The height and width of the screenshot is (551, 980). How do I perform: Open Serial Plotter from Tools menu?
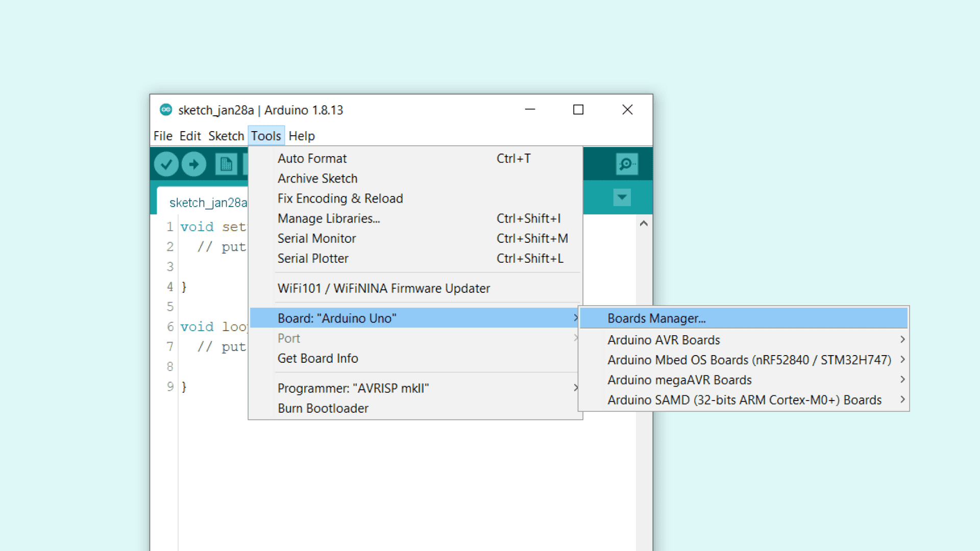pyautogui.click(x=313, y=259)
